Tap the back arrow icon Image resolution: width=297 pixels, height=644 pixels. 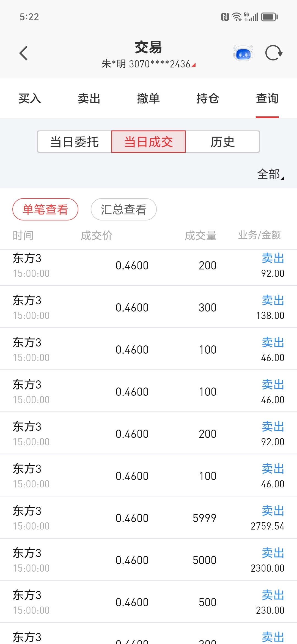point(24,53)
